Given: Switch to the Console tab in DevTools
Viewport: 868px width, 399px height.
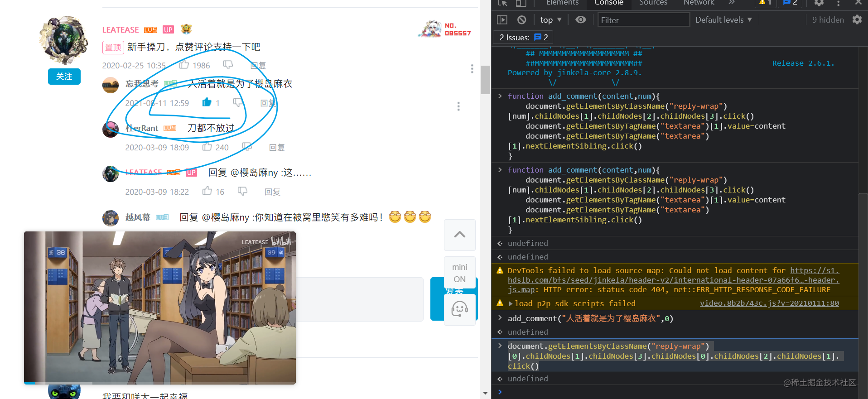Looking at the screenshot, I should pyautogui.click(x=608, y=3).
